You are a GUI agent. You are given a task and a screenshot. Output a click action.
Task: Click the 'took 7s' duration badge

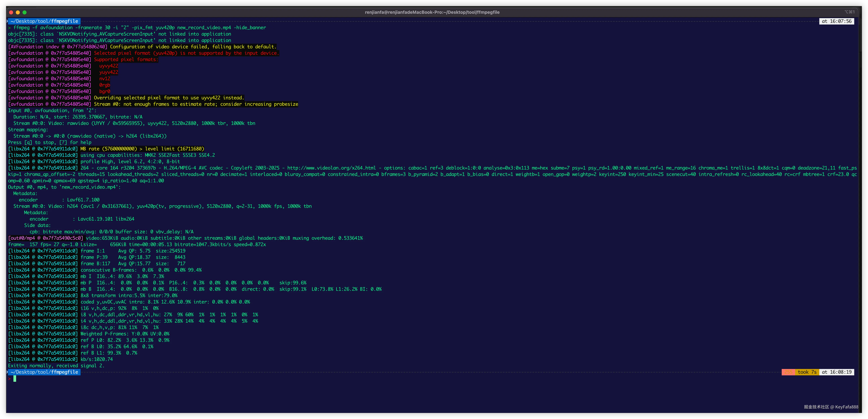(x=807, y=372)
